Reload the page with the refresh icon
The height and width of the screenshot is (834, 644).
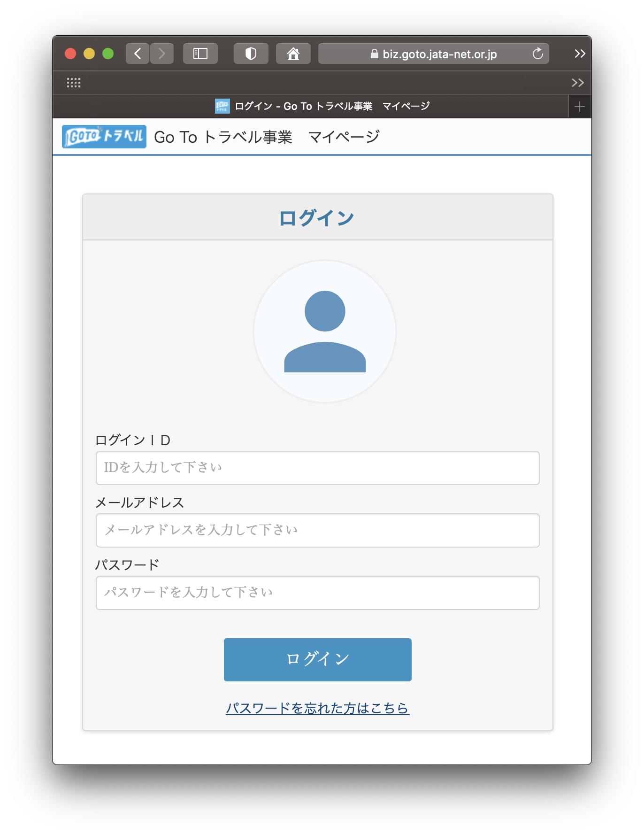(537, 54)
